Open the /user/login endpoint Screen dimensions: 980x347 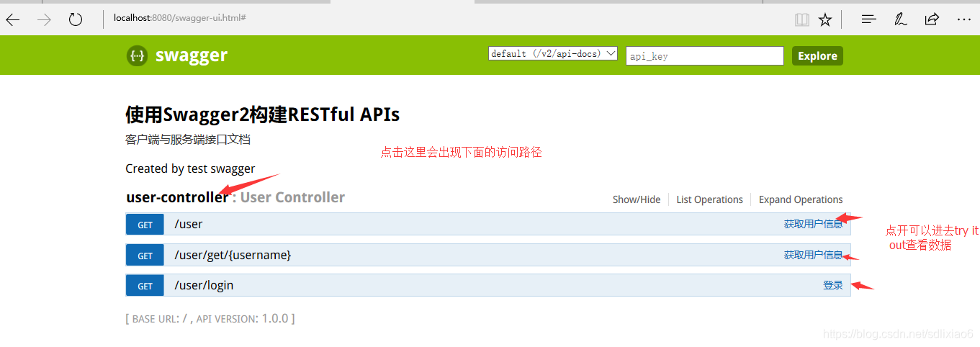tap(204, 285)
